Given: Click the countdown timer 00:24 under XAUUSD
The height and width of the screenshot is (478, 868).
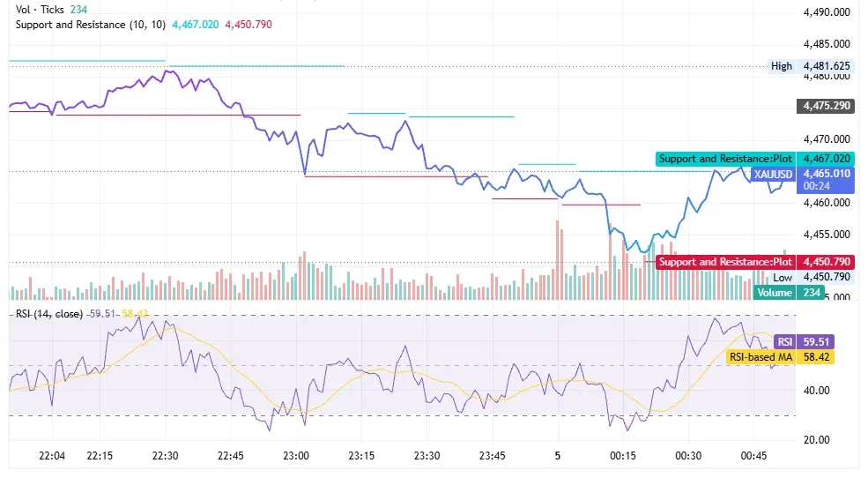Looking at the screenshot, I should [817, 186].
